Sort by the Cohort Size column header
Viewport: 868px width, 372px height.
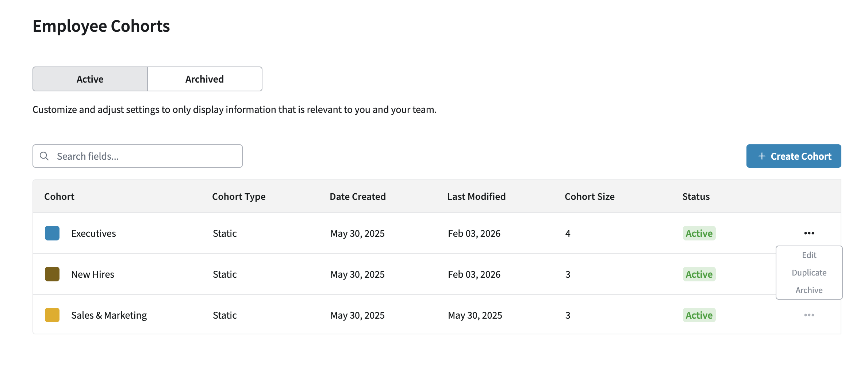point(589,197)
